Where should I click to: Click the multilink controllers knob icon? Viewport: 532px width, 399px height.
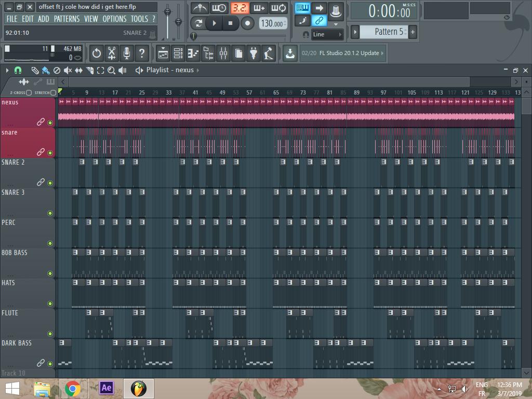[336, 10]
